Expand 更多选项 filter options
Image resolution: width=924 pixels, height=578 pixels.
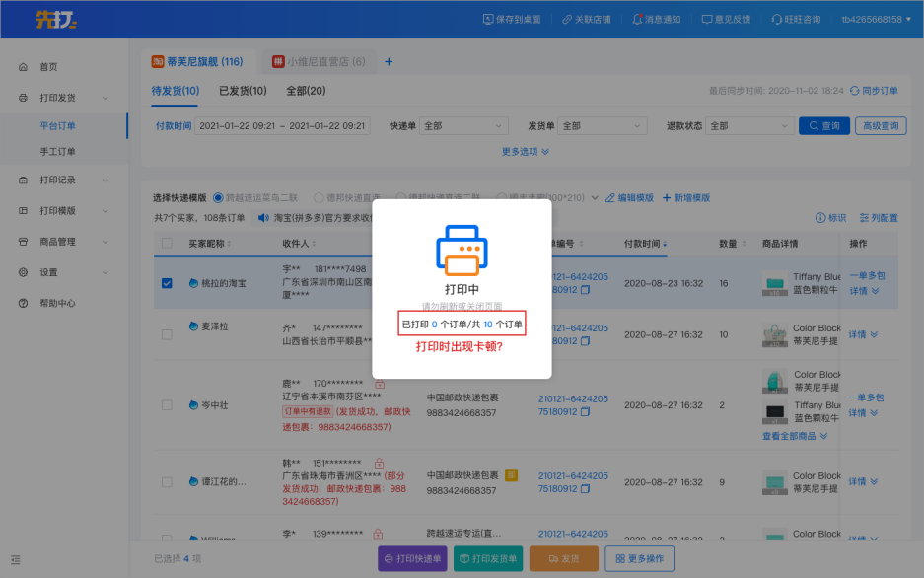pyautogui.click(x=526, y=152)
